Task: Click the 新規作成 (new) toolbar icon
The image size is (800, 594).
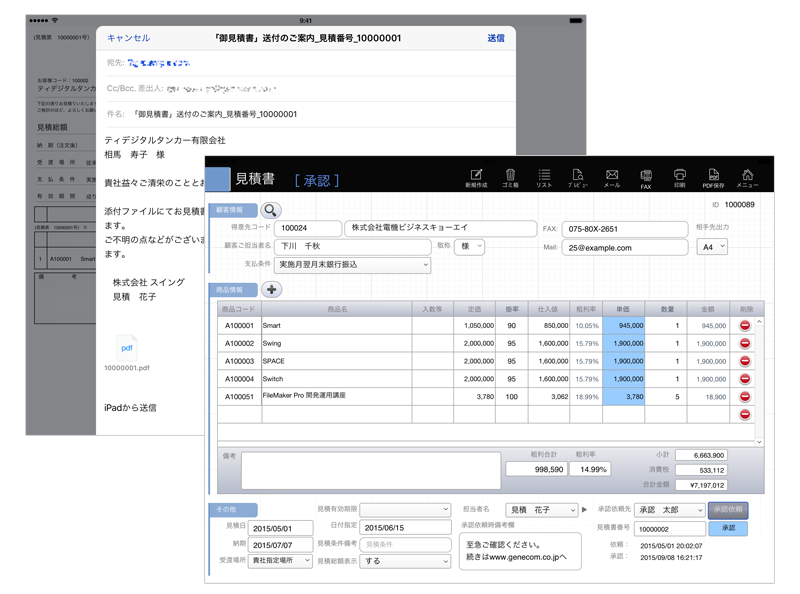Action: (x=476, y=178)
